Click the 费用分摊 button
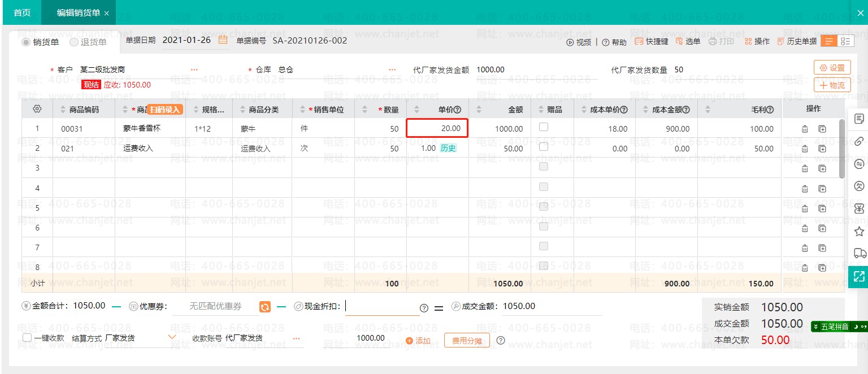 tap(467, 341)
